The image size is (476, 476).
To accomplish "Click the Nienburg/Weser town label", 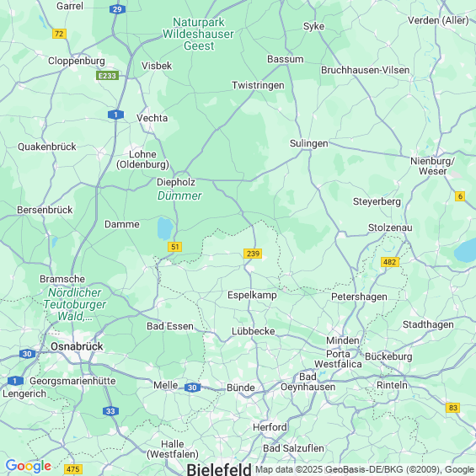I will 432,166.
